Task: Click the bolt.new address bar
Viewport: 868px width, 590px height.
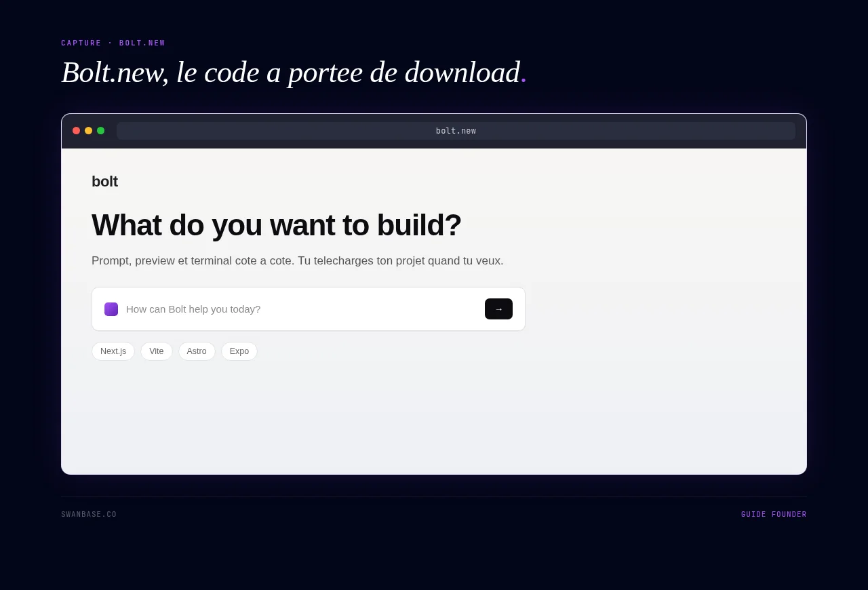Action: click(x=456, y=131)
